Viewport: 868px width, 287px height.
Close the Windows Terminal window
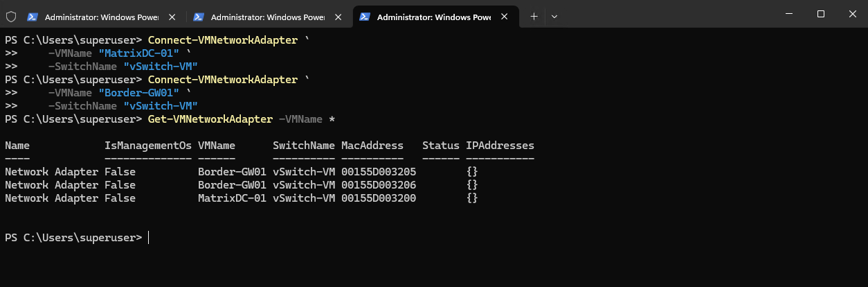(x=852, y=14)
